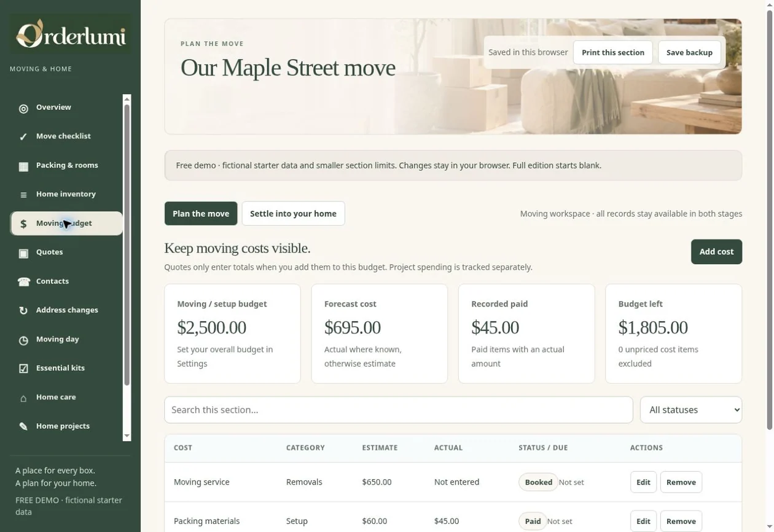Click Print this section button
774x532 pixels.
[x=613, y=52]
